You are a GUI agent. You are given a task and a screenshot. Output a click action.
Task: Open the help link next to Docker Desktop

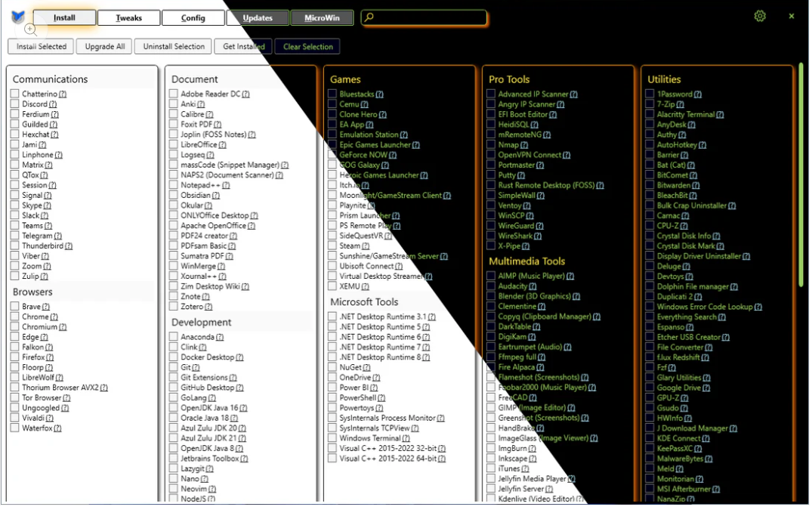pyautogui.click(x=239, y=357)
